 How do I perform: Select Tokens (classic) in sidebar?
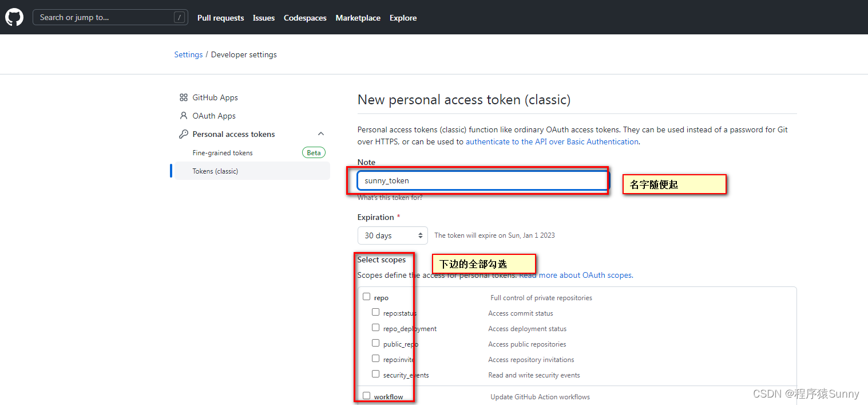point(252,171)
